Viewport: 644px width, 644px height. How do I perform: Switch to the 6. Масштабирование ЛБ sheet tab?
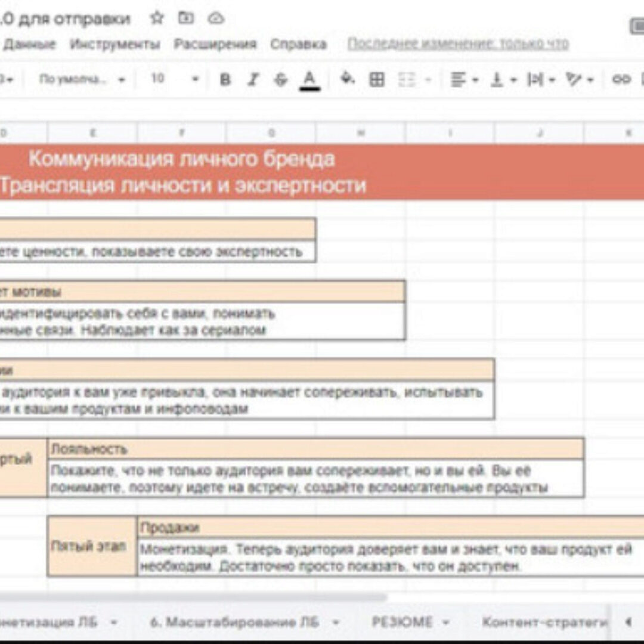click(x=234, y=622)
